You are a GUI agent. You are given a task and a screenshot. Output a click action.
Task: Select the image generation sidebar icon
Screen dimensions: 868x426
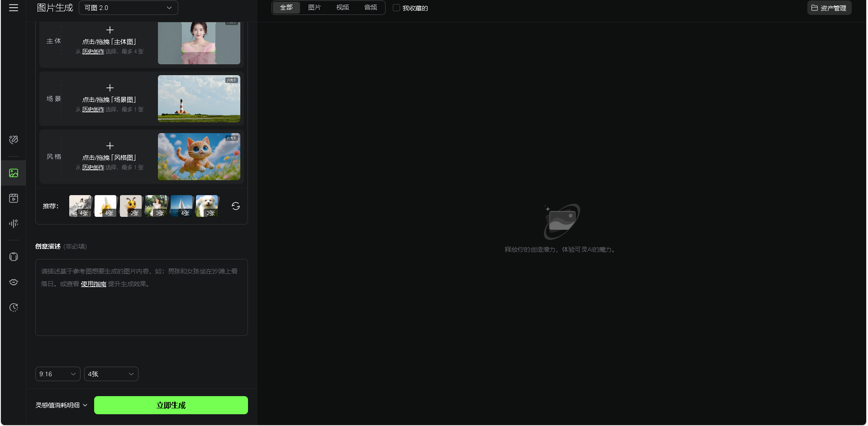click(14, 173)
